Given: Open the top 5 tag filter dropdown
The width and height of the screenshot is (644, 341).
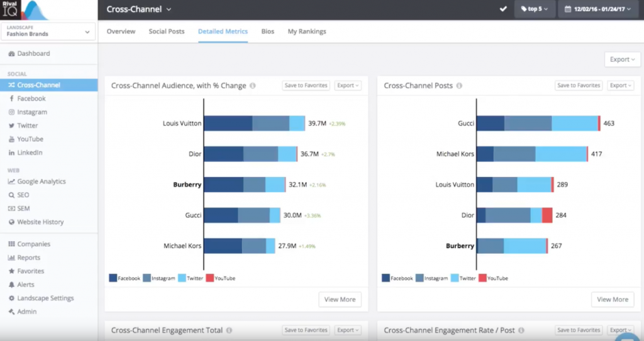Looking at the screenshot, I should pyautogui.click(x=535, y=9).
